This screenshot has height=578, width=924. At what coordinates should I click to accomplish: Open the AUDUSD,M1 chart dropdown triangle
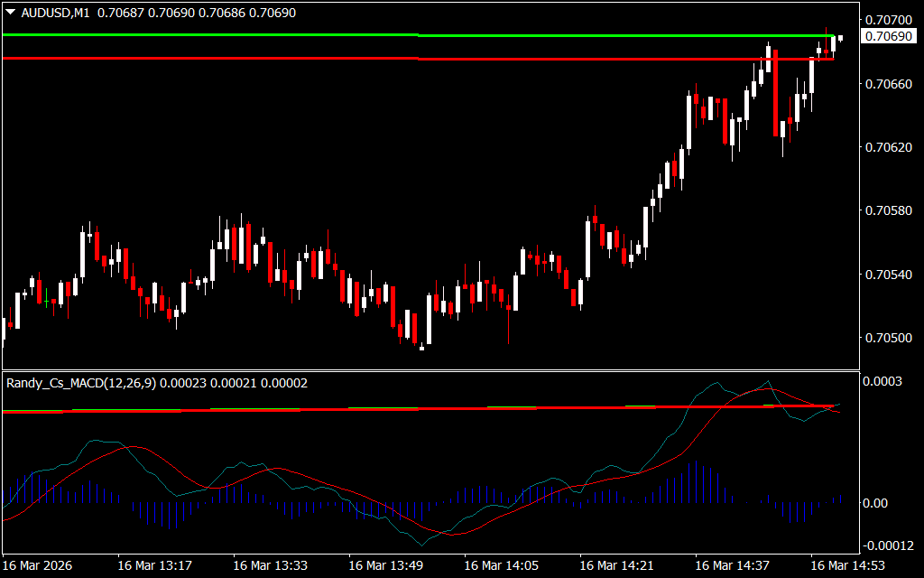pos(10,14)
